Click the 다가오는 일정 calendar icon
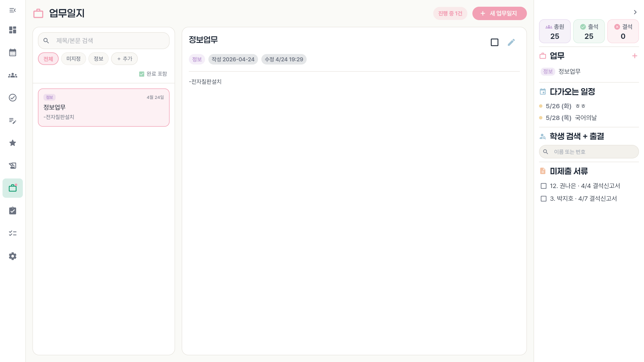 coord(543,92)
